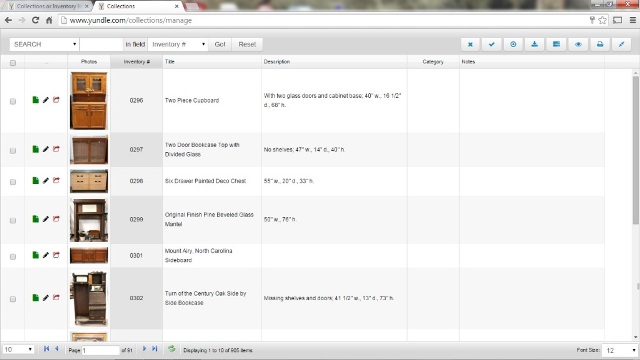The height and width of the screenshot is (360, 640).
Task: Click the blue checkmark toolbar icon
Action: click(x=492, y=44)
